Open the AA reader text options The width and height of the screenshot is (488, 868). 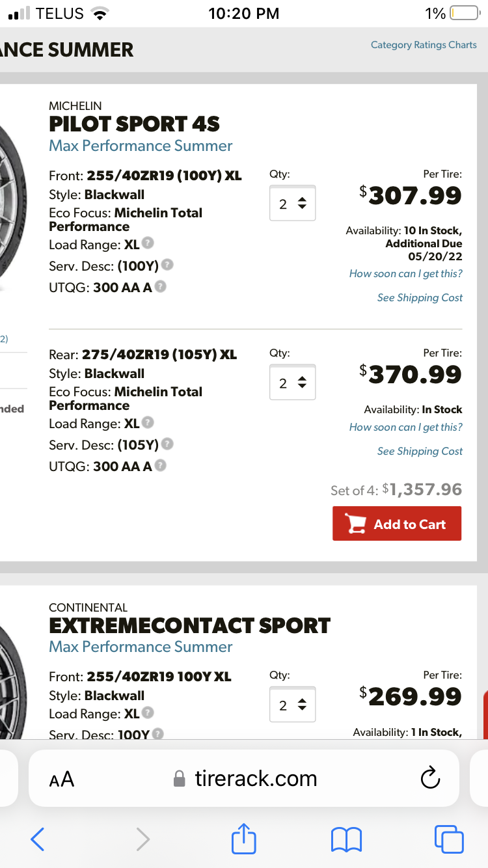(x=62, y=779)
